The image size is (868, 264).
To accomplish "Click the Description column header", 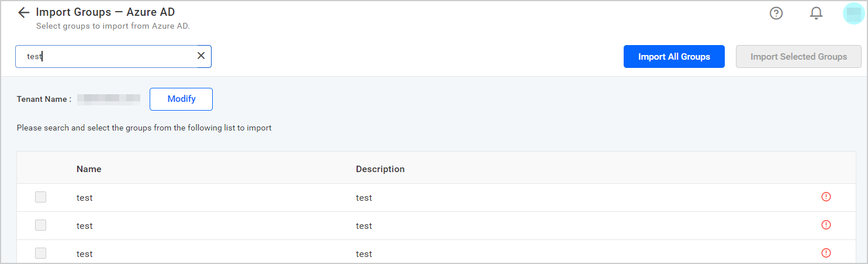I will click(x=380, y=169).
